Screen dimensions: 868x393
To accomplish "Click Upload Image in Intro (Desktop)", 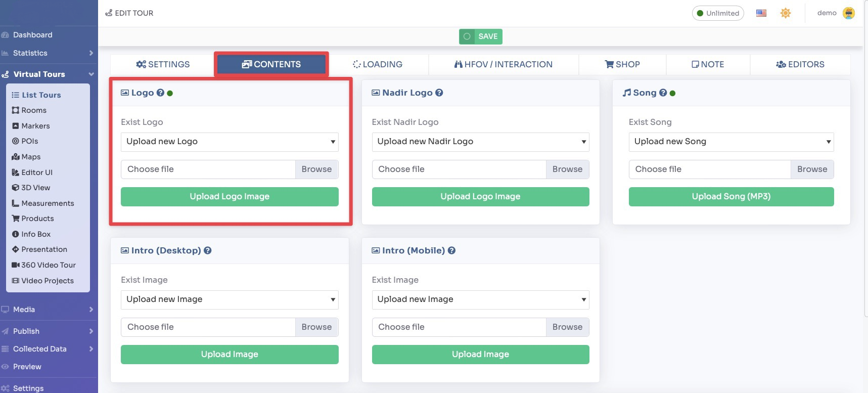I will tap(230, 355).
